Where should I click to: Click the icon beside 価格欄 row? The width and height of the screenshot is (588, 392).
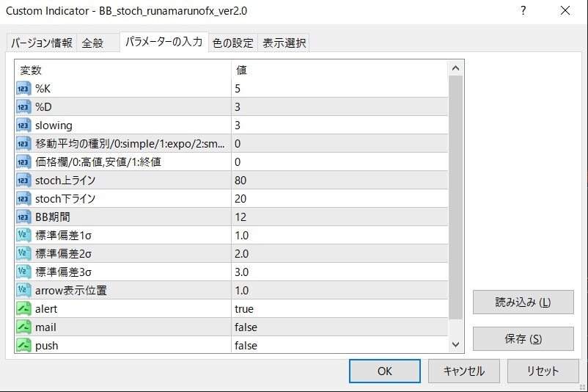23,162
